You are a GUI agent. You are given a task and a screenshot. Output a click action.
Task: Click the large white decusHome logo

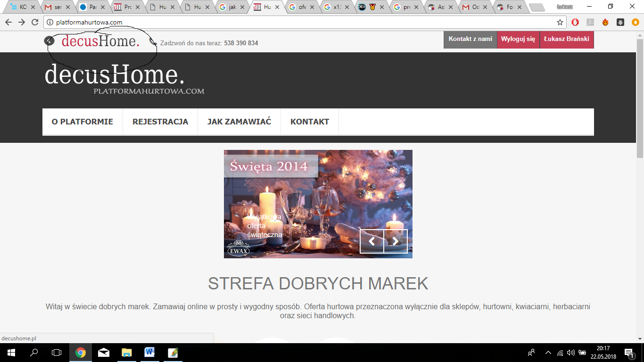(115, 75)
